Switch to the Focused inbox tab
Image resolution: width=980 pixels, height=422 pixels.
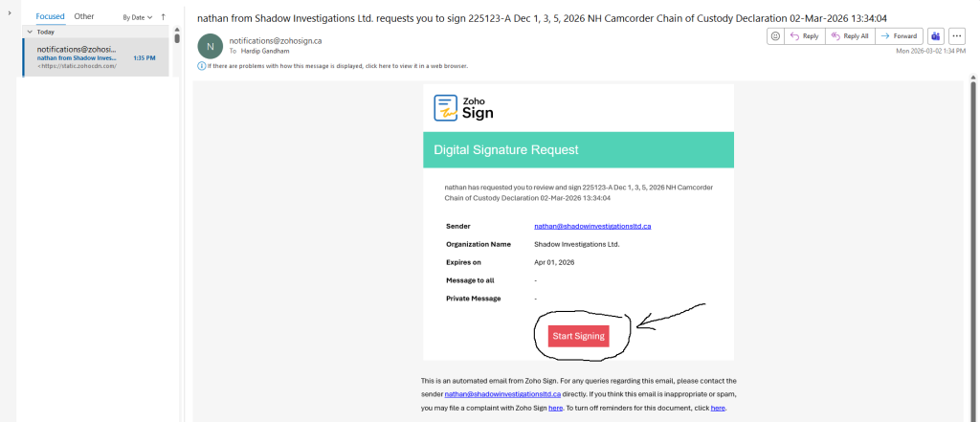[x=50, y=16]
